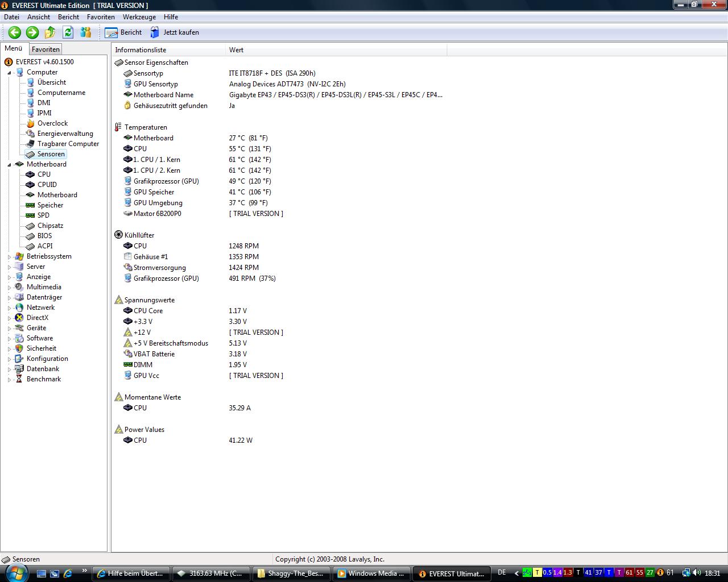728x582 pixels.
Task: Expand the Server tree node
Action: (x=9, y=267)
